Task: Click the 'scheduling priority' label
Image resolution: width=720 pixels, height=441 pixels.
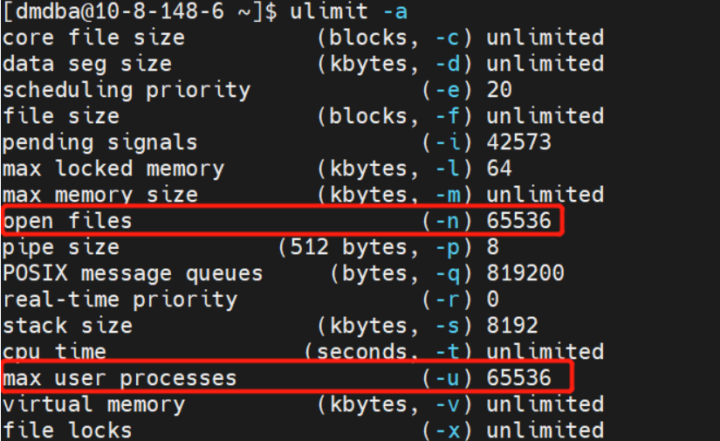Action: tap(127, 90)
